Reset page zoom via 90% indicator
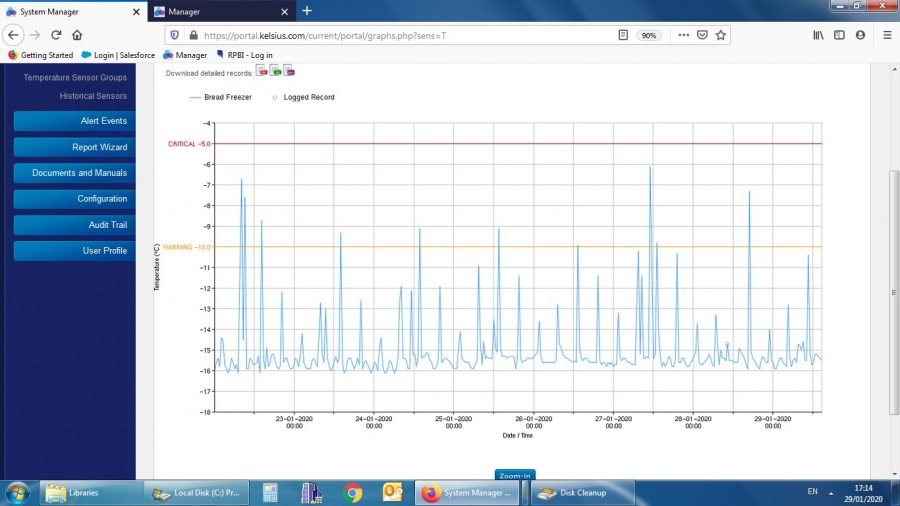This screenshot has width=900, height=506. point(649,36)
